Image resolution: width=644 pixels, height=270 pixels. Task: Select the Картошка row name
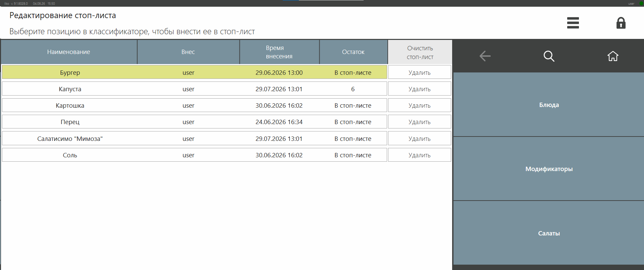[x=70, y=105]
